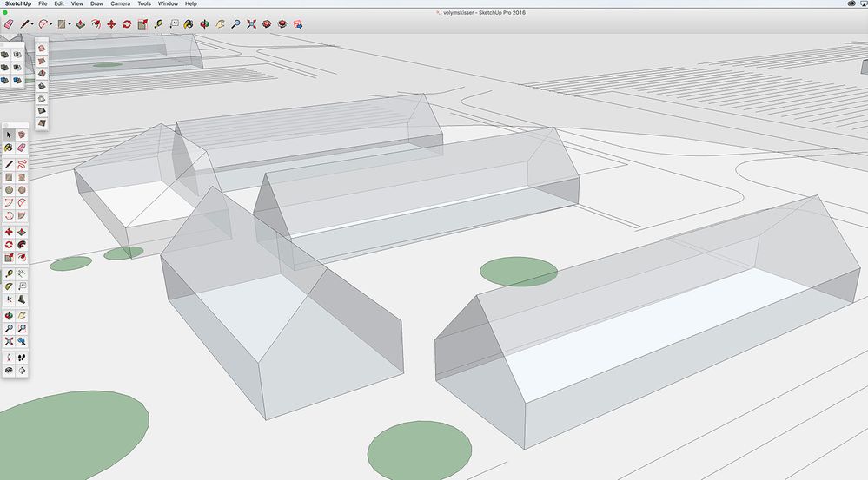The width and height of the screenshot is (868, 480).
Task: Open the Draw menu
Action: coord(97,3)
